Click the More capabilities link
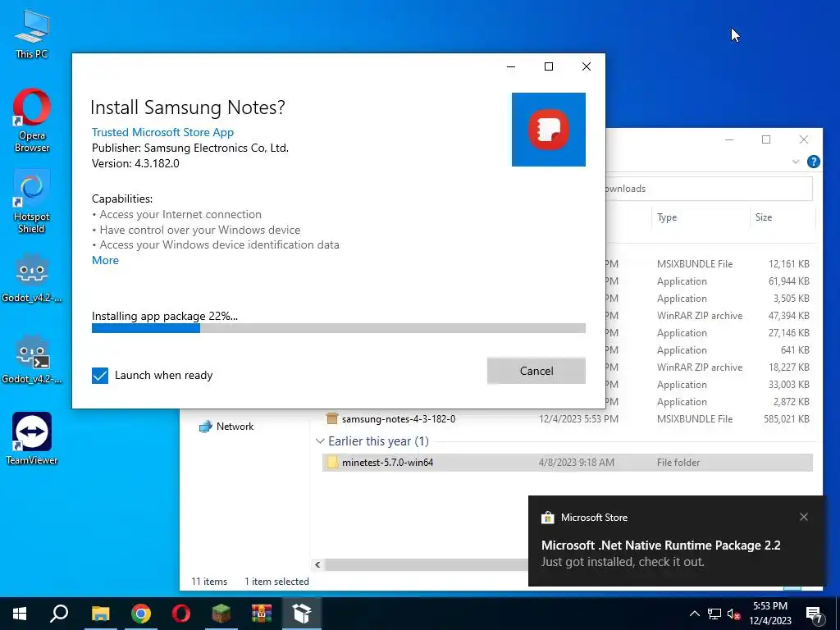 [105, 260]
